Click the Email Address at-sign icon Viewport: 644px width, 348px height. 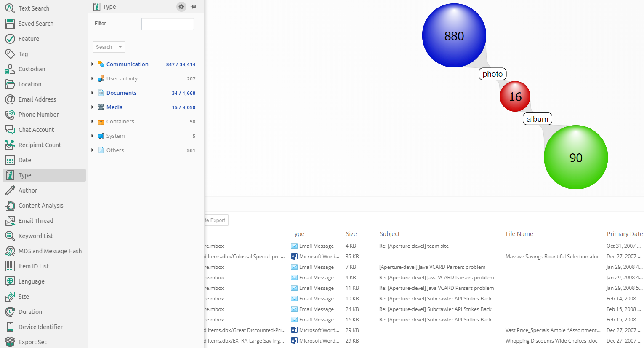coord(10,99)
